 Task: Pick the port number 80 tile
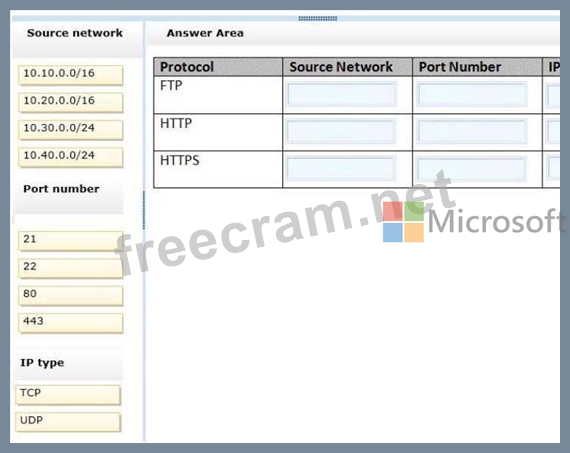coord(71,296)
